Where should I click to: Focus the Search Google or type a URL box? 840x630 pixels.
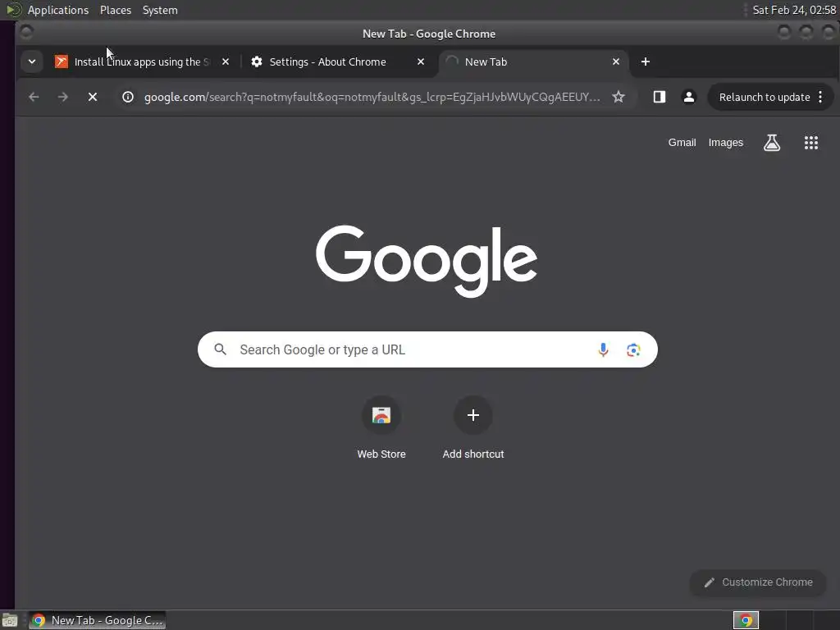coord(427,349)
